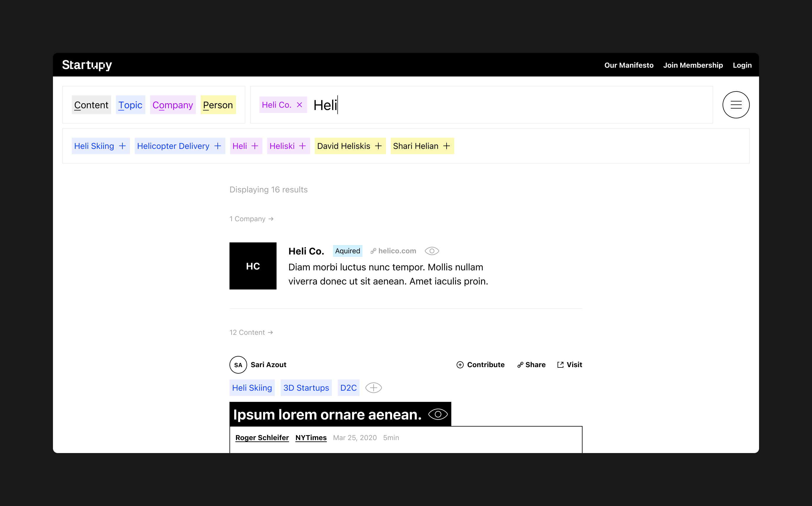Add Helicopter Delivery suggestion plus icon
Image resolution: width=812 pixels, height=506 pixels.
click(218, 146)
